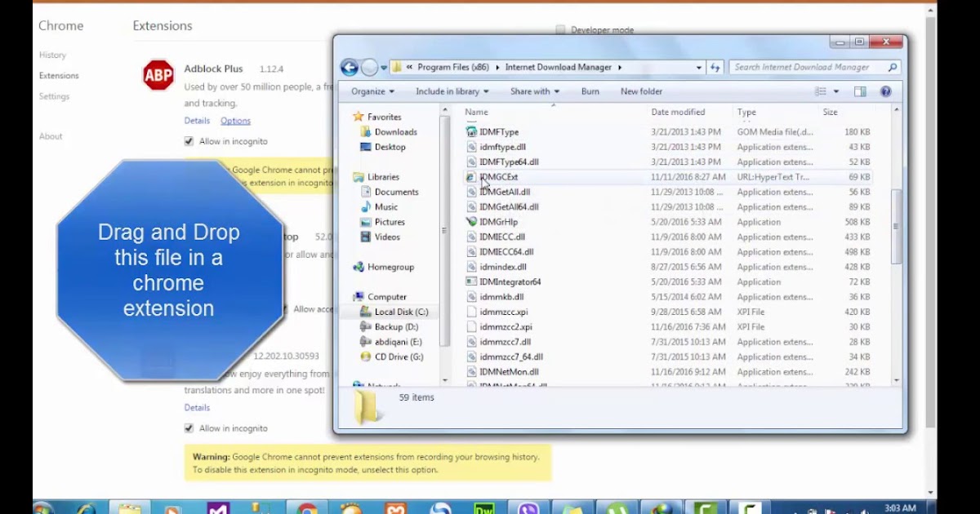Open the Organize dropdown menu

pyautogui.click(x=372, y=91)
